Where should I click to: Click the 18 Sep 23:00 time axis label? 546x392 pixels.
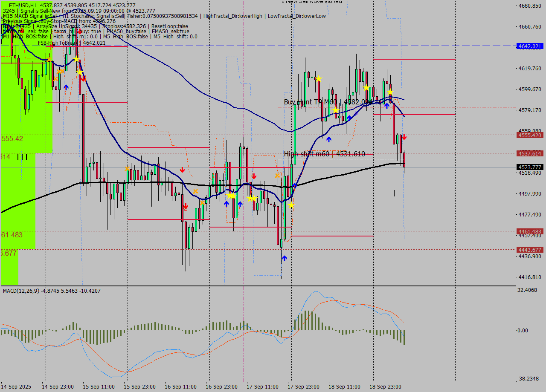pyautogui.click(x=385, y=387)
